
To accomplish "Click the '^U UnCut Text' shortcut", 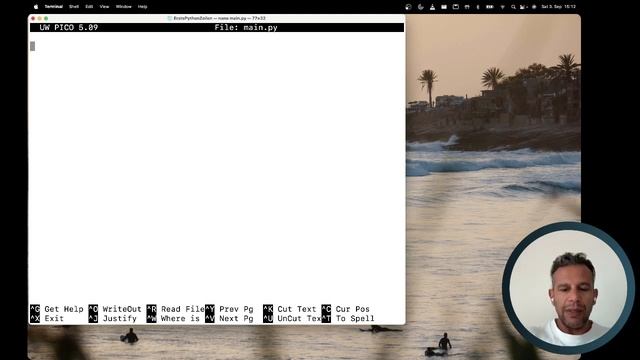I will 292,318.
